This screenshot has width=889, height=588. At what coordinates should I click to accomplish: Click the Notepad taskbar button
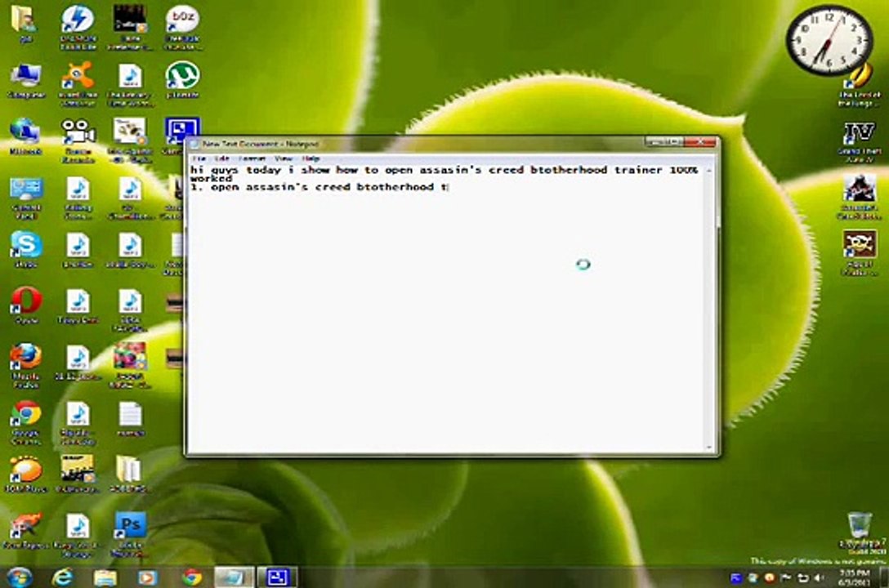point(234,577)
